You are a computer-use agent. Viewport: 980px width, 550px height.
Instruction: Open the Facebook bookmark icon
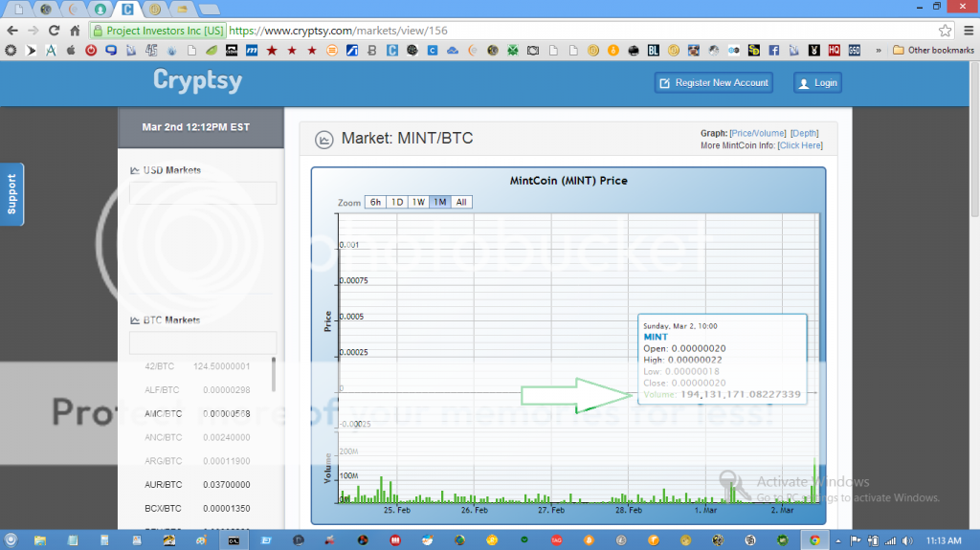(x=773, y=50)
